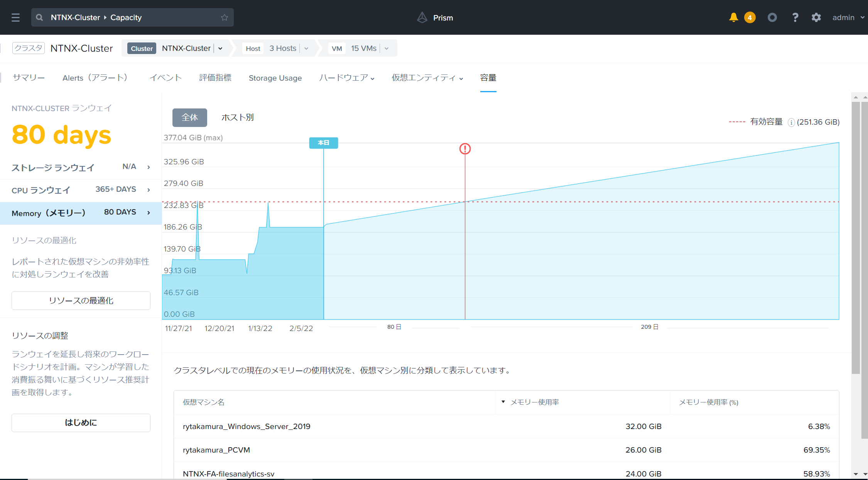Viewport: 868px width, 480px height.
Task: Expand the NTNX-Cluster breadcrumb dropdown
Action: pos(220,49)
